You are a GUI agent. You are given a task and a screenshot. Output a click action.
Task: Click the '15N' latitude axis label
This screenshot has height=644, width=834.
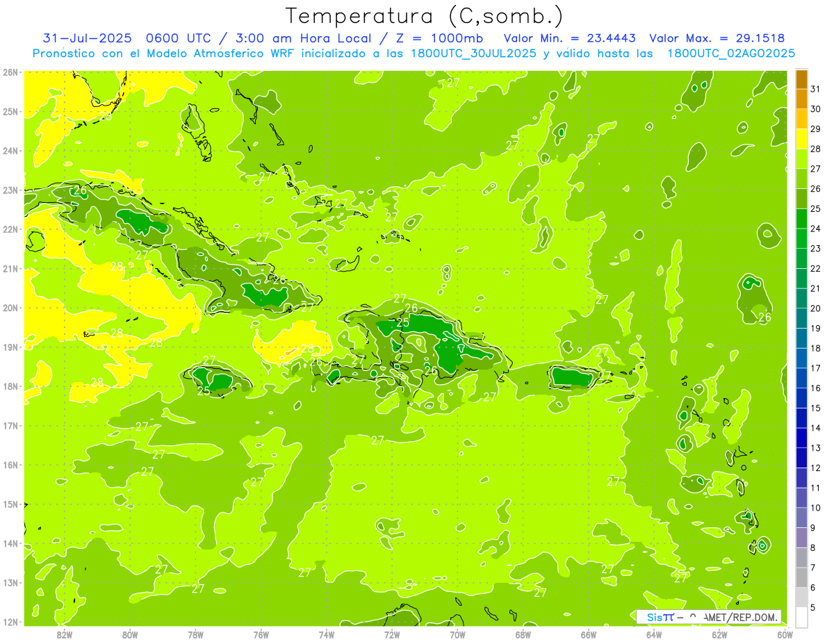pyautogui.click(x=10, y=504)
